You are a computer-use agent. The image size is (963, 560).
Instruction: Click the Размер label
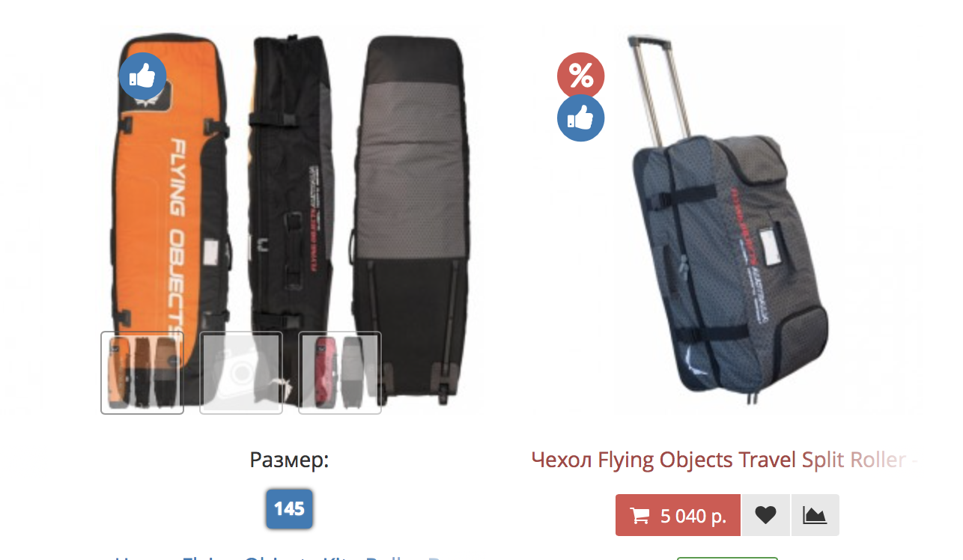point(289,460)
